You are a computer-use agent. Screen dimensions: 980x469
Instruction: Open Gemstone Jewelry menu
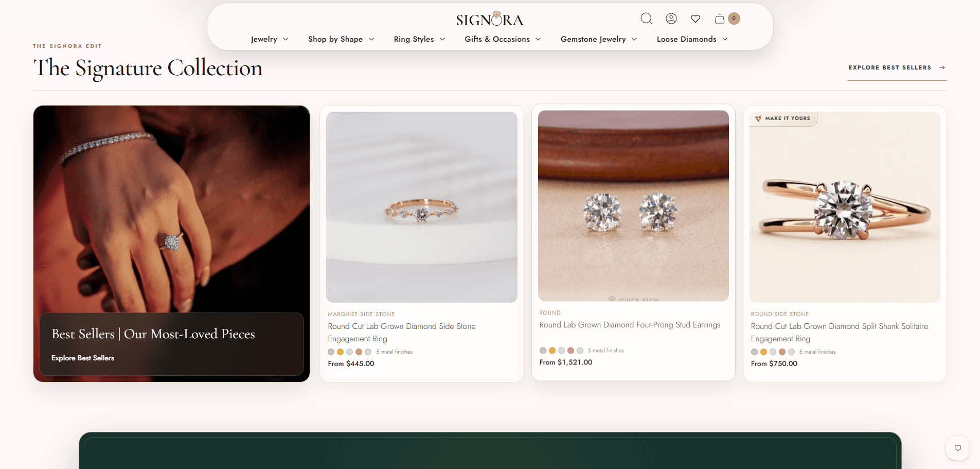(x=599, y=39)
